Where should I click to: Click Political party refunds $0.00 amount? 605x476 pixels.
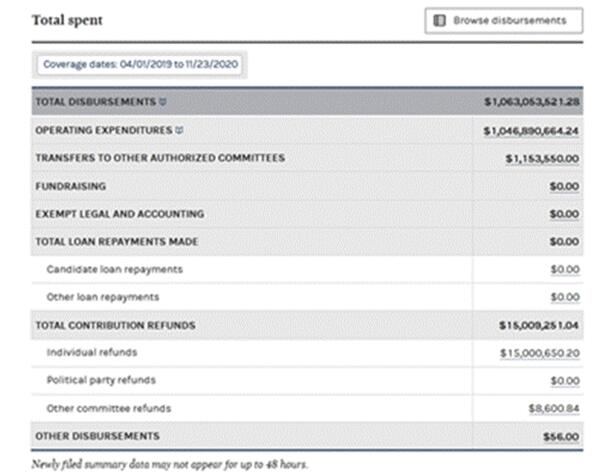[564, 381]
